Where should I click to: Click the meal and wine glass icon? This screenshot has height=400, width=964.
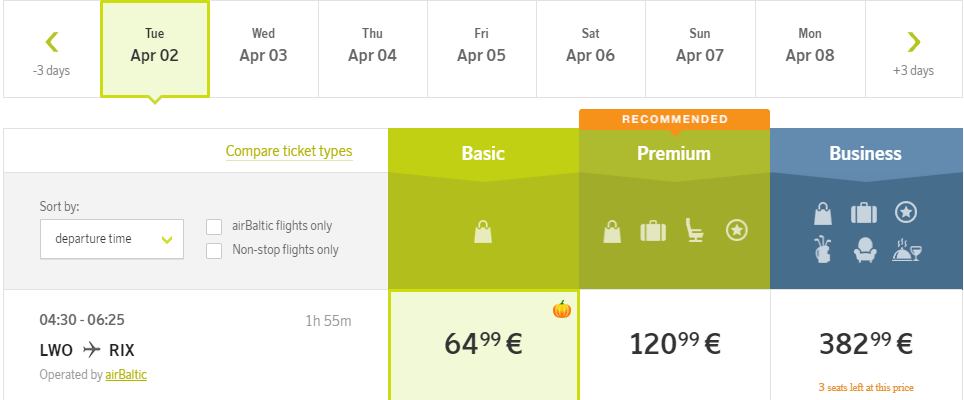pos(906,252)
